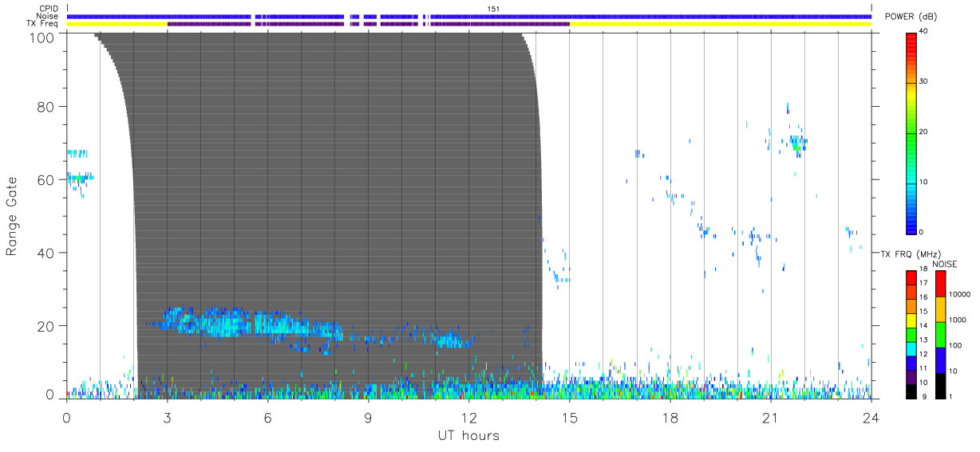Click the '9' tick on UT hours axis
The width and height of the screenshot is (980, 452).
click(x=368, y=419)
